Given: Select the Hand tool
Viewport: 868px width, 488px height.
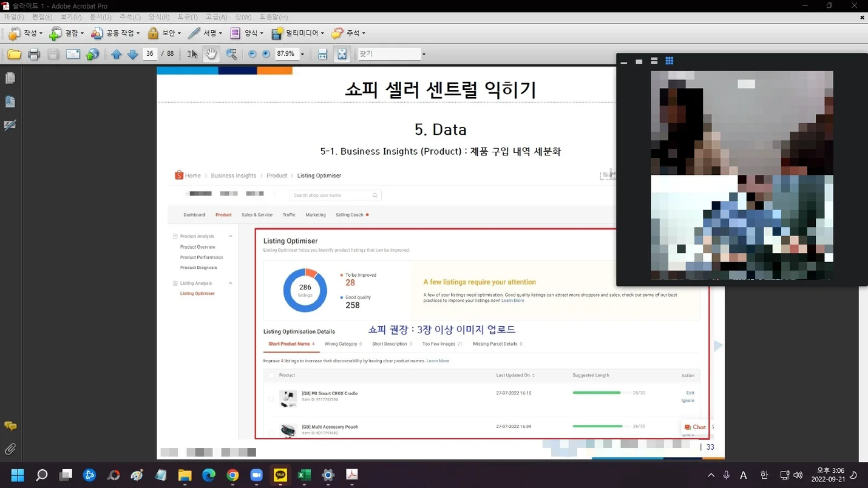Looking at the screenshot, I should click(x=211, y=54).
